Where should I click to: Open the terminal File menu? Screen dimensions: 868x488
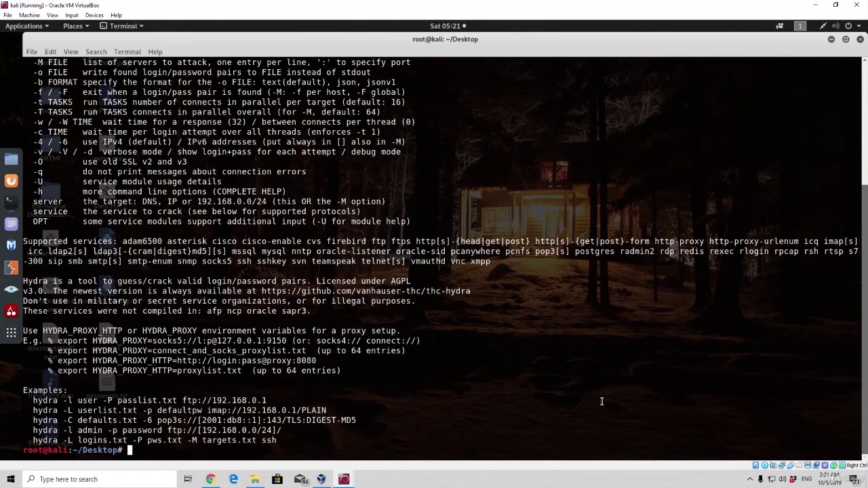tap(32, 52)
